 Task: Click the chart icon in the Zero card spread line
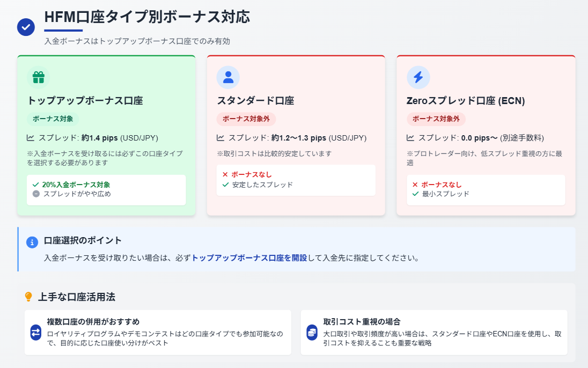(x=410, y=138)
